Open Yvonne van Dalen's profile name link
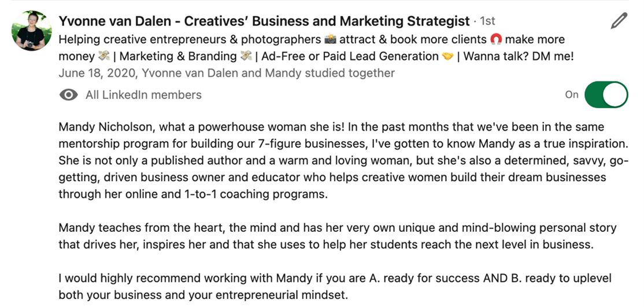The image size is (644, 307). [264, 21]
